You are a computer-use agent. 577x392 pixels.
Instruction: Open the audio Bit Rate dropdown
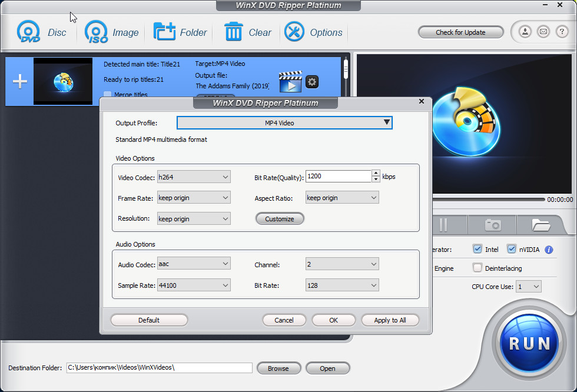click(x=342, y=285)
